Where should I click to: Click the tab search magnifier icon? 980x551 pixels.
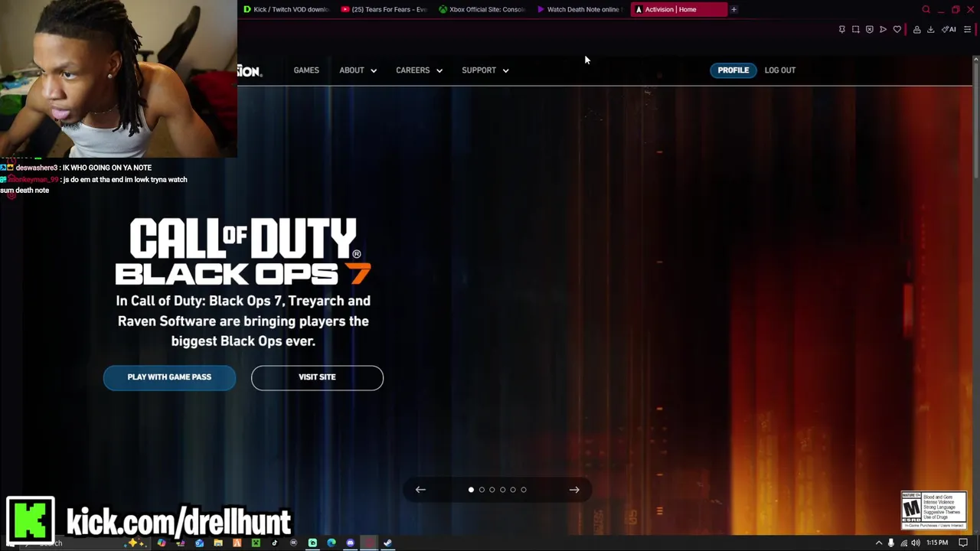point(926,9)
